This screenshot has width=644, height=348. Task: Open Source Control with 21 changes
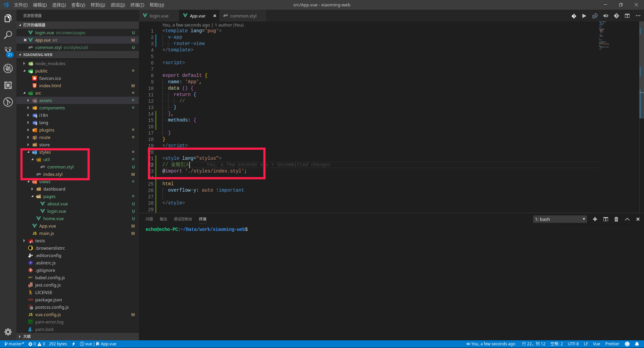point(8,52)
